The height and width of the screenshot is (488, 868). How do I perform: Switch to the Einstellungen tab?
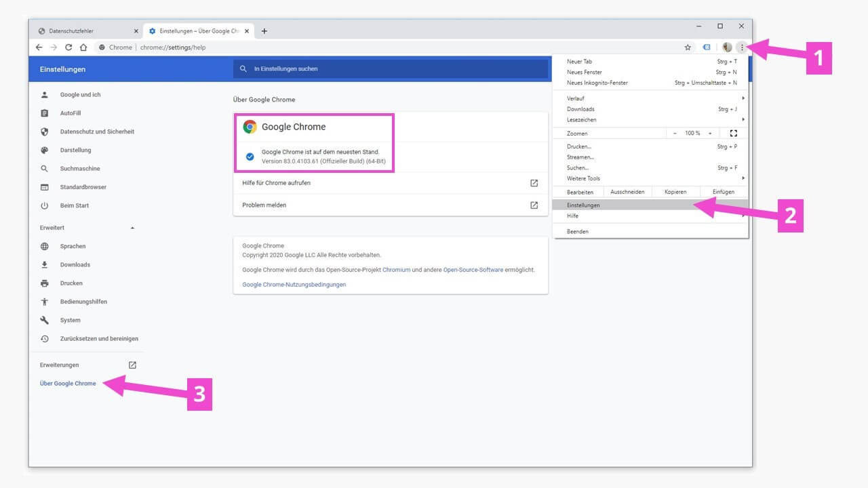tap(197, 31)
